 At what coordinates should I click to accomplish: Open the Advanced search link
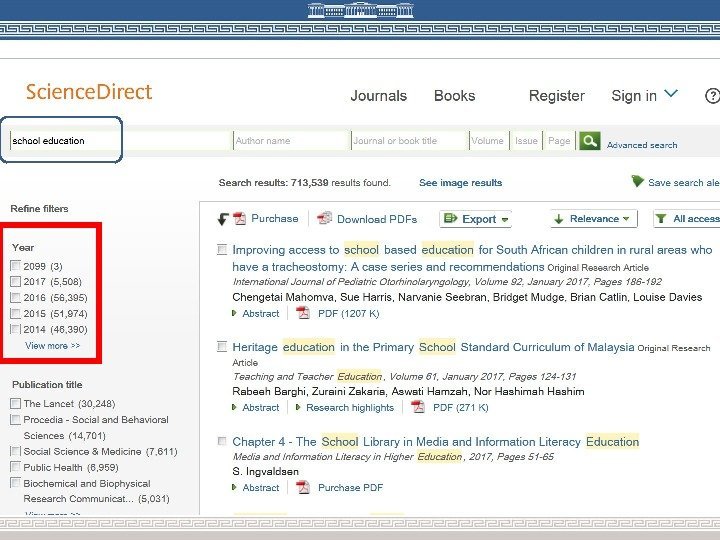642,145
